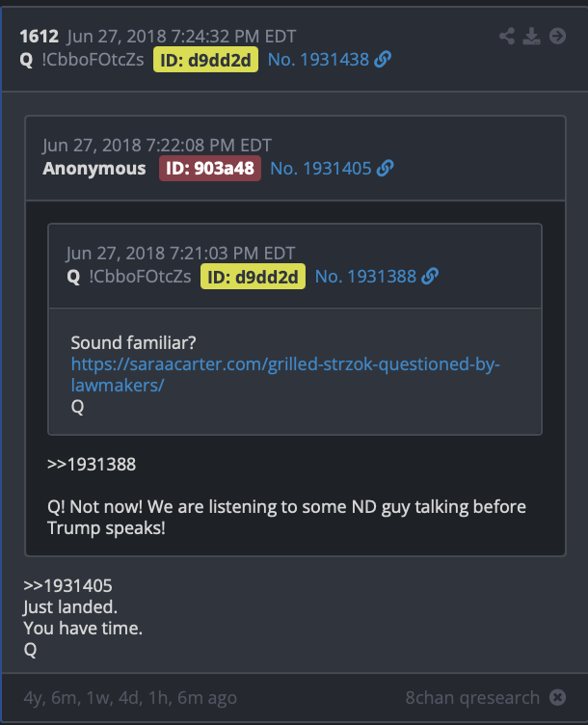Open post link No. 1931438
This screenshot has height=725, width=588.
pyautogui.click(x=318, y=60)
